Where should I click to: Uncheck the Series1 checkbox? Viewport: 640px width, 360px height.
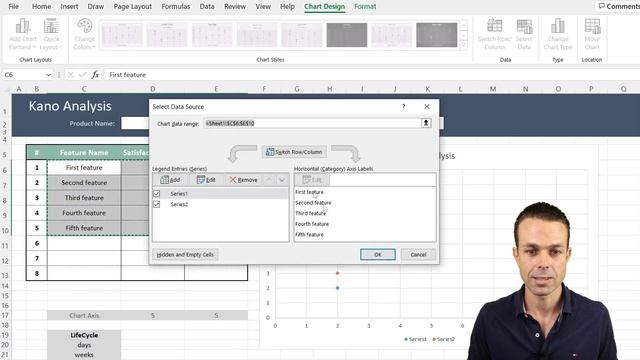(156, 193)
